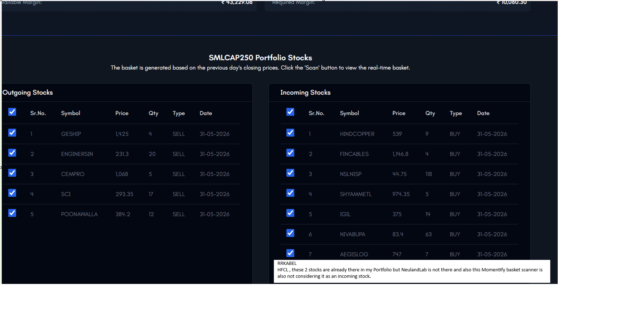Uncheck the GESHIP row checkbox
The image size is (644, 333).
coord(12,133)
